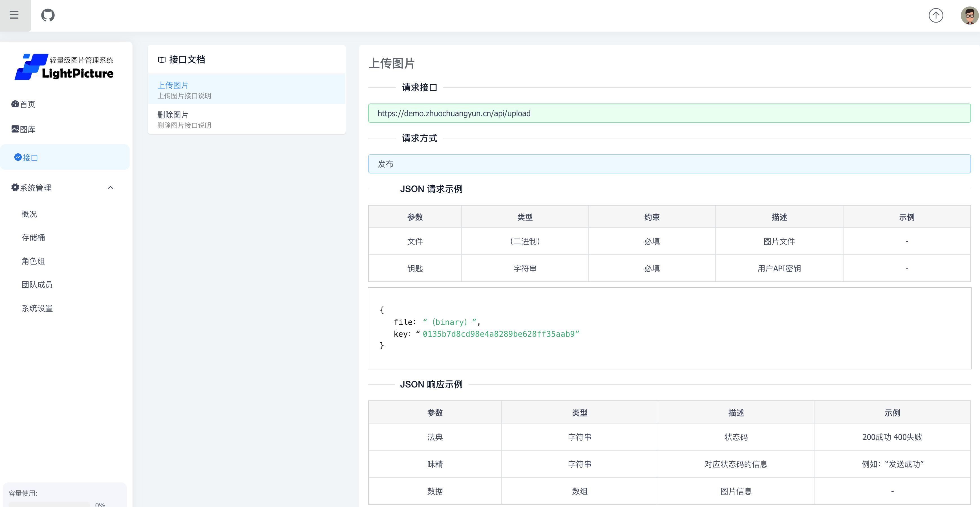Open 系统设置 submenu item
Image resolution: width=980 pixels, height=507 pixels.
pyautogui.click(x=37, y=308)
